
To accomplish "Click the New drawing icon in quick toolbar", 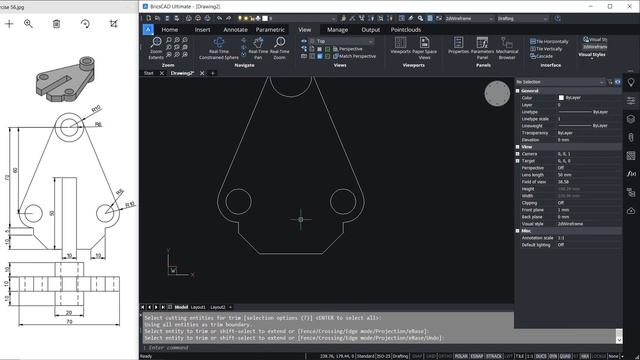I will click(x=149, y=18).
